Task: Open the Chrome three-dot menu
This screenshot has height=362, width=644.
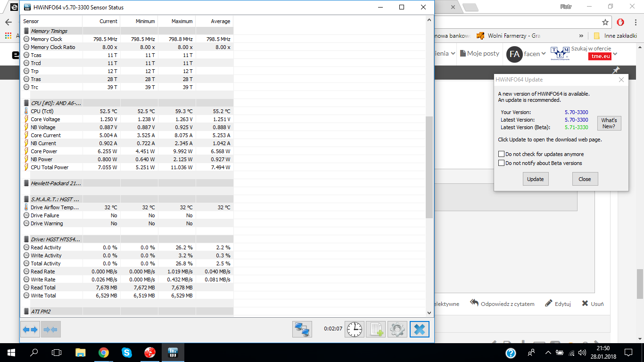Action: pos(635,22)
